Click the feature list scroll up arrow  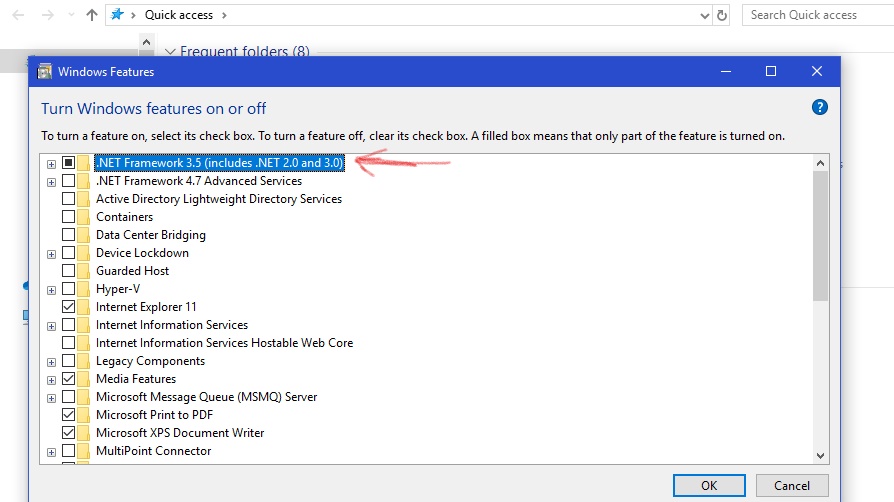click(820, 163)
